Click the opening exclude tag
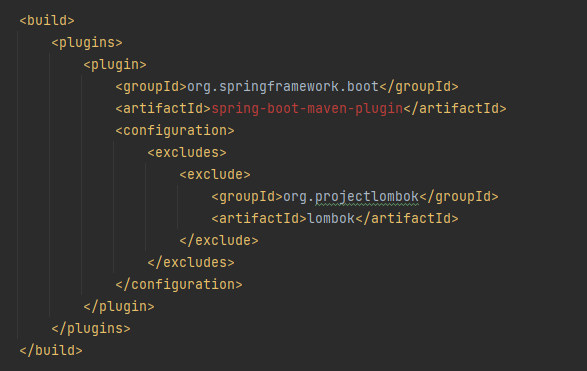Screen dimensions: 587x371 coord(215,175)
